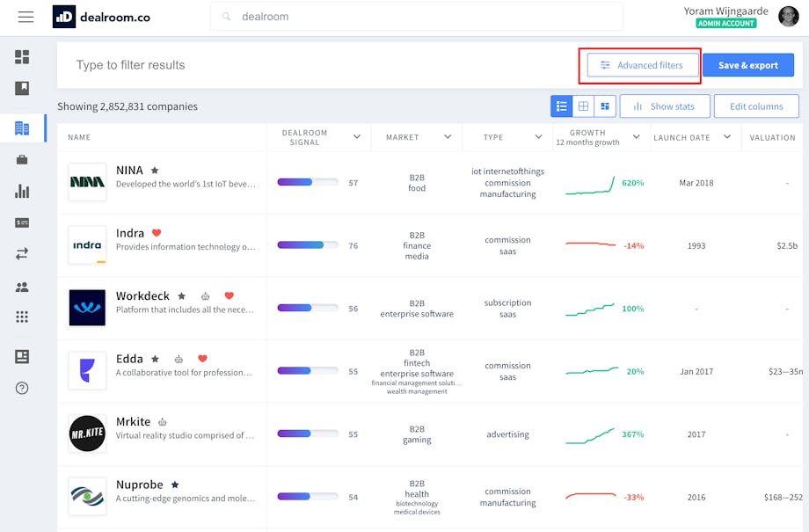Open the news layout icon in the sidebar

(x=22, y=356)
